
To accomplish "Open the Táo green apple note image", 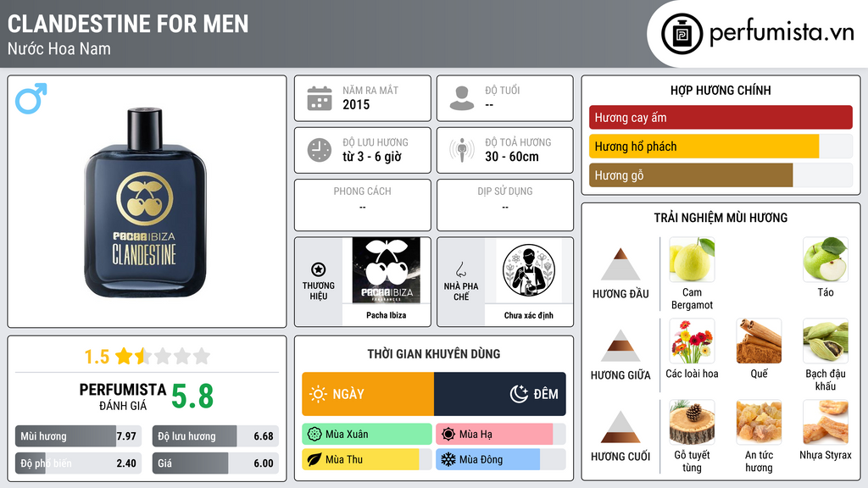I will (826, 260).
